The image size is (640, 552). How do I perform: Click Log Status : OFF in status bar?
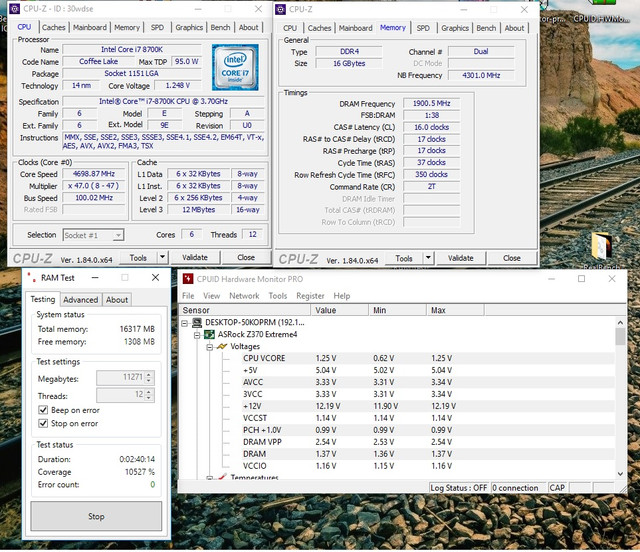pos(459,488)
